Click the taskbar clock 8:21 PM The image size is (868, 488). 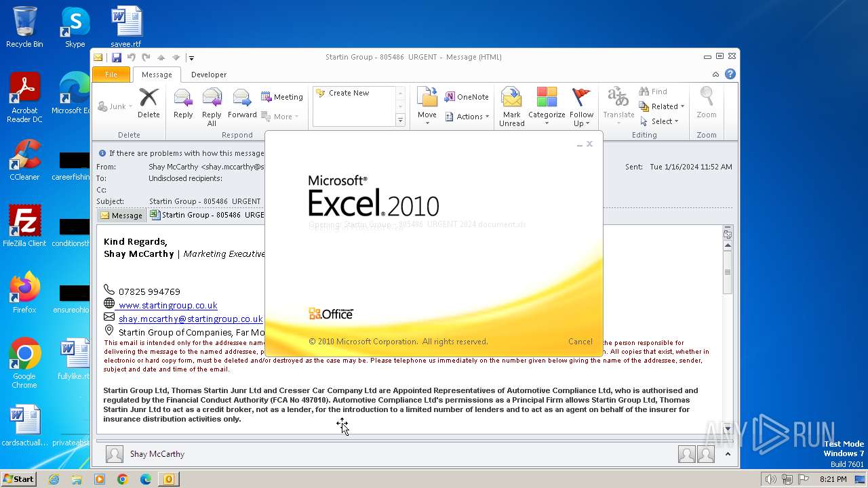click(833, 479)
